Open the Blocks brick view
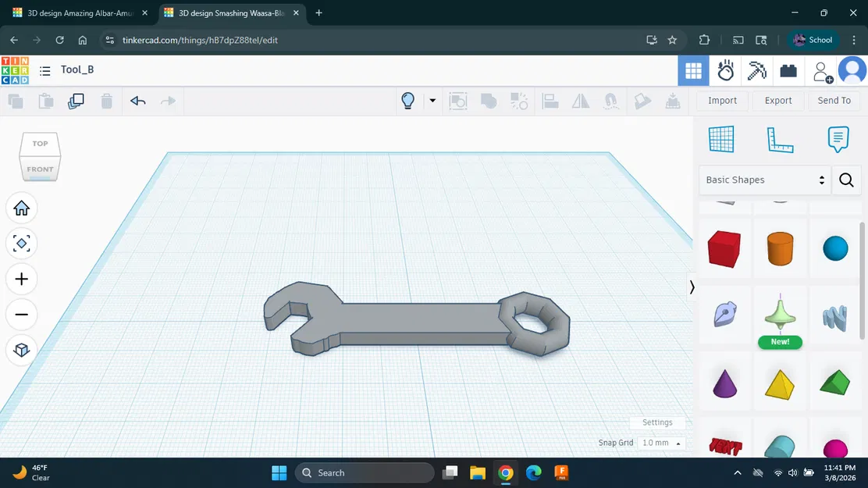868x488 pixels. coord(788,70)
